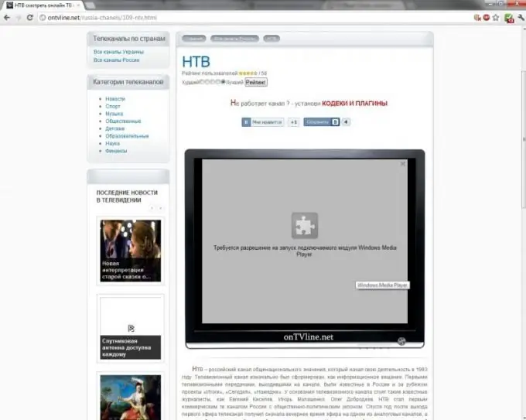This screenshot has height=420, width=526.
Task: Click the share counter showing 4
Action: (346, 121)
